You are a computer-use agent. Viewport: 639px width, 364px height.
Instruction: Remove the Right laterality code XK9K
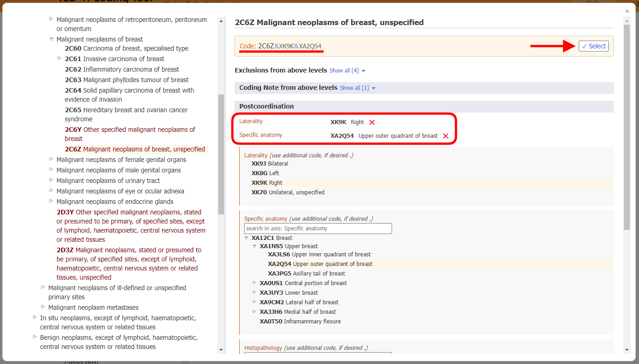point(372,122)
